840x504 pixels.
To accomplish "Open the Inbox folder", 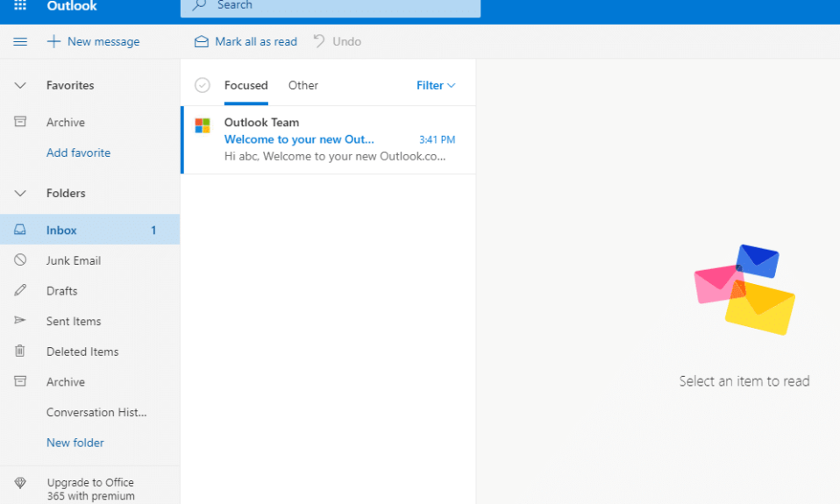I will 90,230.
